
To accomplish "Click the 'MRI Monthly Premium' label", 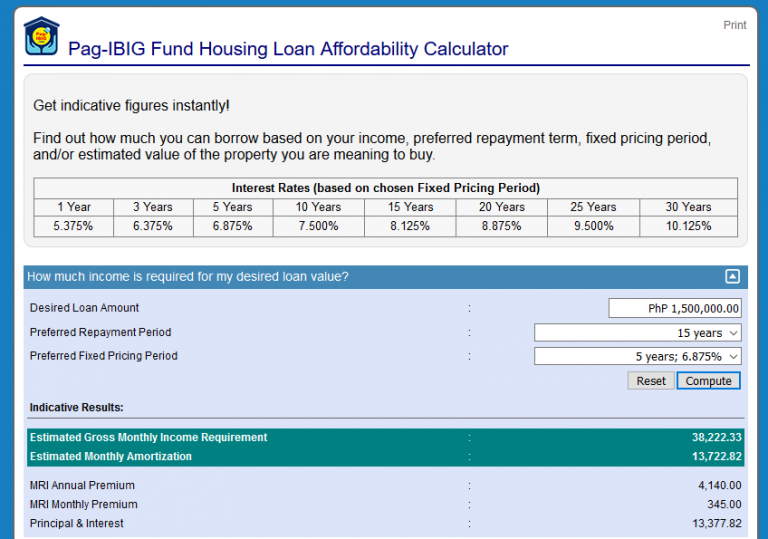I will tap(84, 504).
